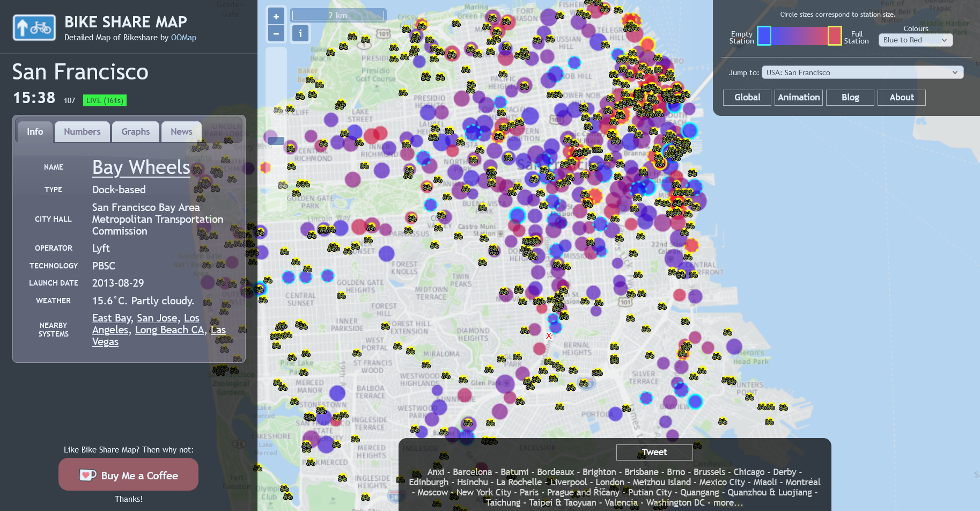
Task: Open the map info 'i' button
Action: (300, 33)
